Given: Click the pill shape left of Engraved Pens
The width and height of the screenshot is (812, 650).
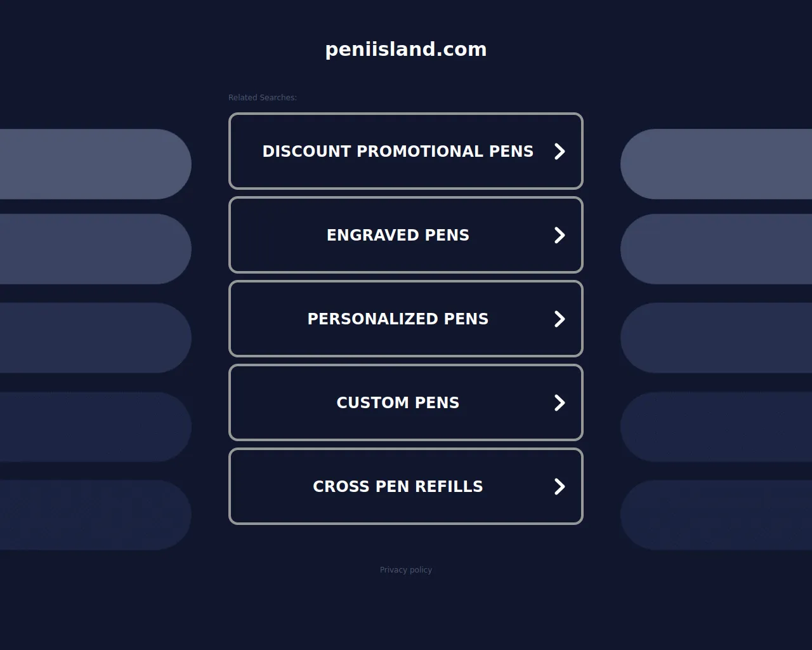Looking at the screenshot, I should tap(95, 249).
